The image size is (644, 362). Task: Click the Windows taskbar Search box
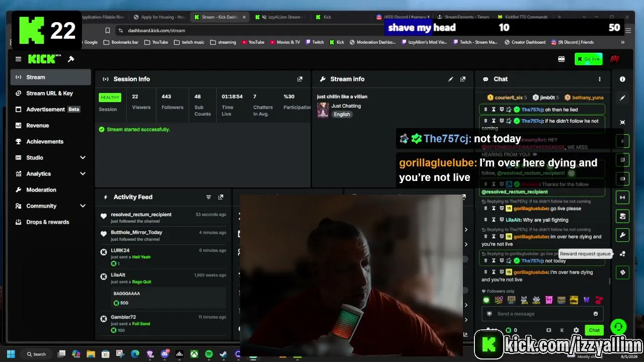pos(36,354)
